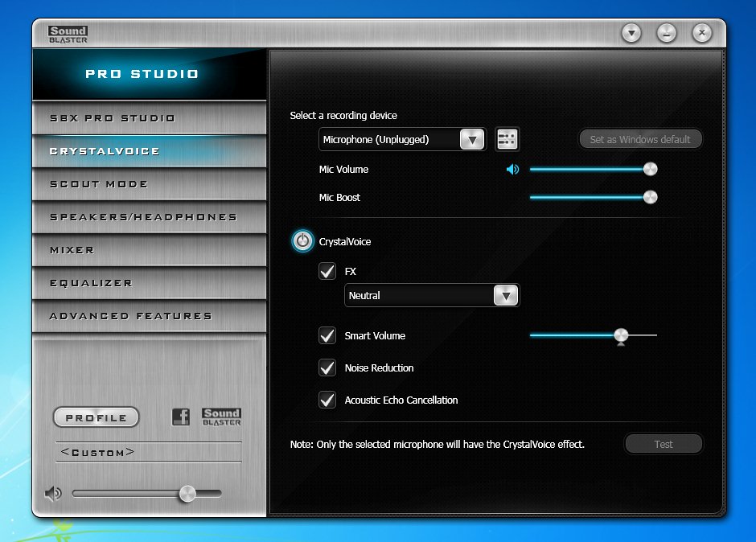Switch to the Equalizer tab
Screen dimensions: 756x542
(149, 283)
